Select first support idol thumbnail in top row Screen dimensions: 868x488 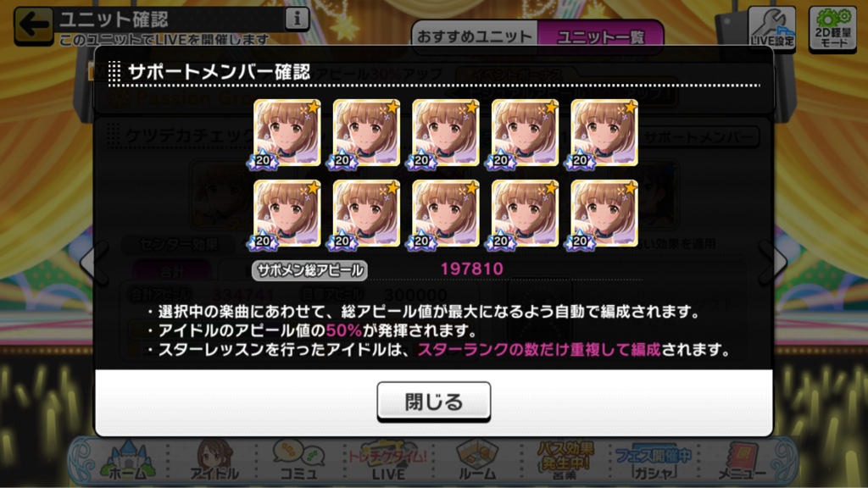(x=287, y=133)
